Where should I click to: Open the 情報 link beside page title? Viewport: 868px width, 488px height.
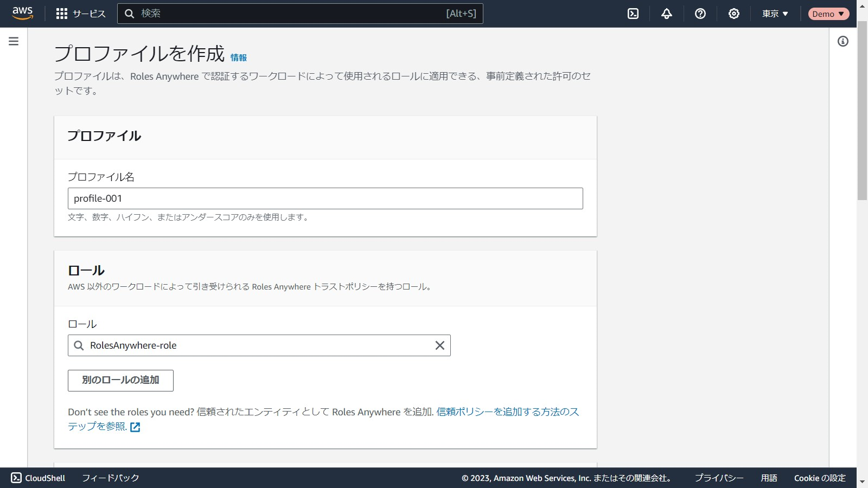pos(239,57)
